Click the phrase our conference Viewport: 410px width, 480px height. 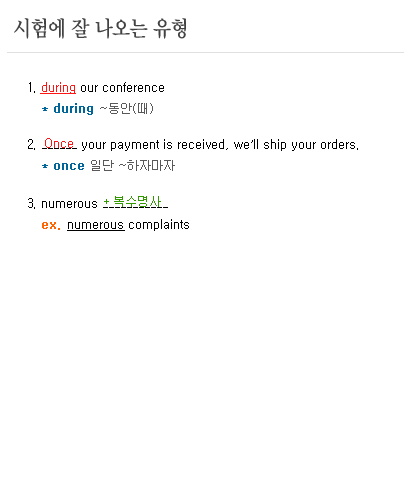pos(122,88)
